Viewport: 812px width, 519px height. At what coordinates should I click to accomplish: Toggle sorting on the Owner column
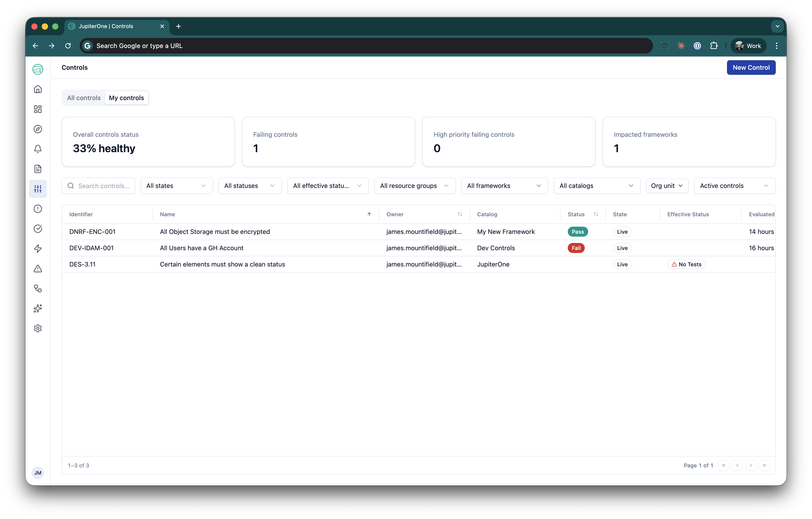click(x=460, y=214)
